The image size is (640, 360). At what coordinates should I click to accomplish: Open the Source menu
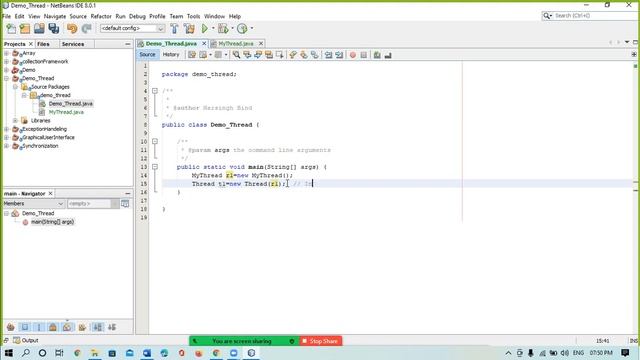[78, 16]
